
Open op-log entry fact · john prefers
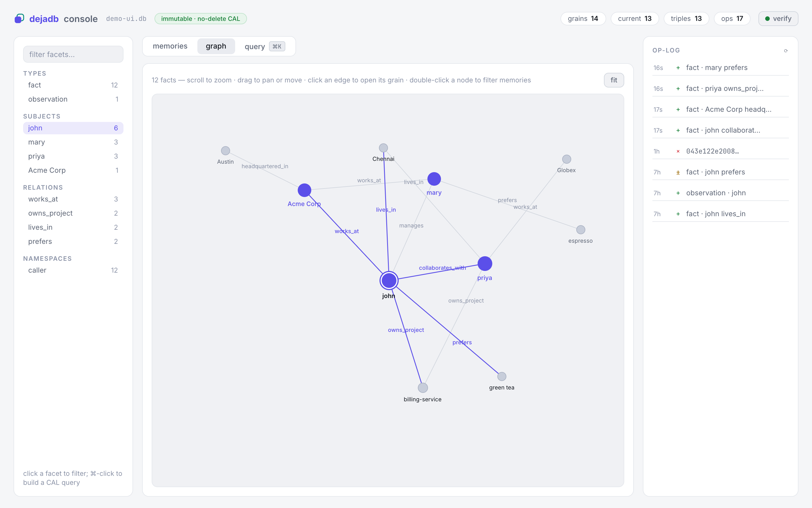pyautogui.click(x=720, y=172)
